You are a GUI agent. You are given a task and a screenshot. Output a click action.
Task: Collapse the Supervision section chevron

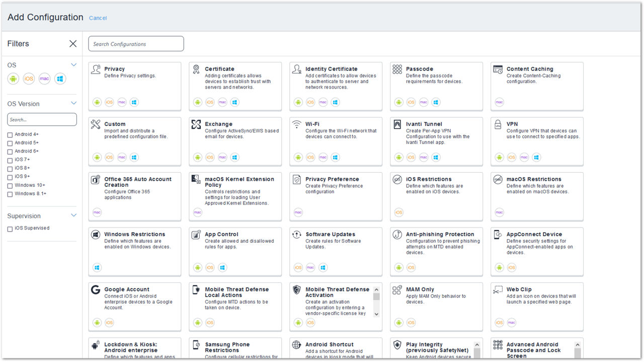73,215
